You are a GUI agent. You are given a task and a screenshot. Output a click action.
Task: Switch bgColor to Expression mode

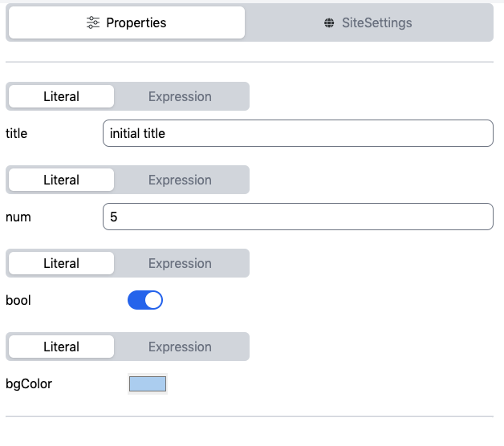tap(180, 347)
